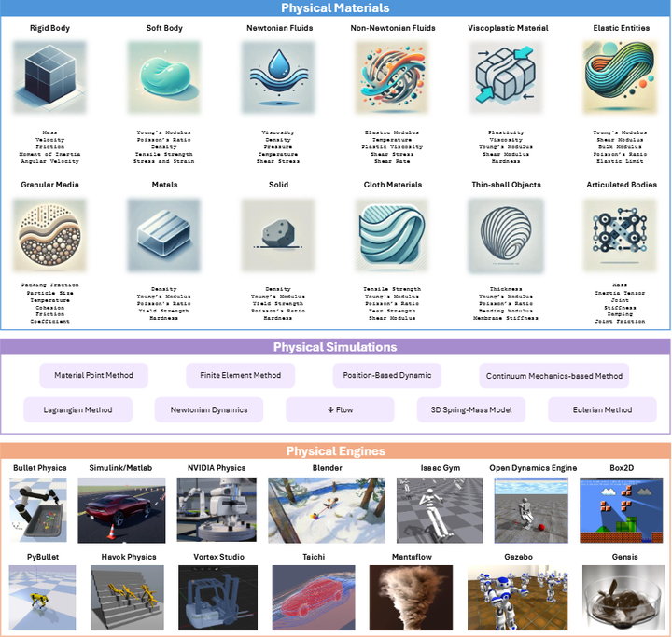672x637 pixels.
Task: Select the 'Plasticity' property text
Action: point(506,132)
